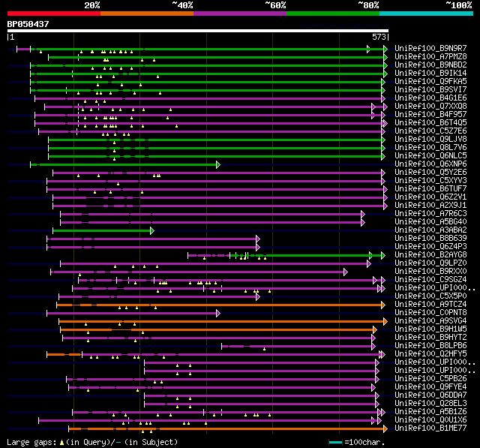Open the UniRef100_C5Z7E6 hit

click(x=430, y=131)
